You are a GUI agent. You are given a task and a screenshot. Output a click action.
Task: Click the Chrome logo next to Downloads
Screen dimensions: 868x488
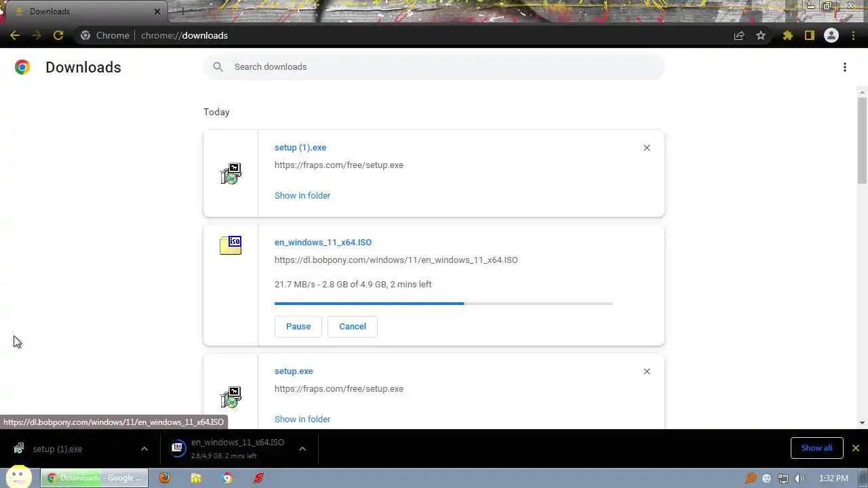(x=22, y=67)
